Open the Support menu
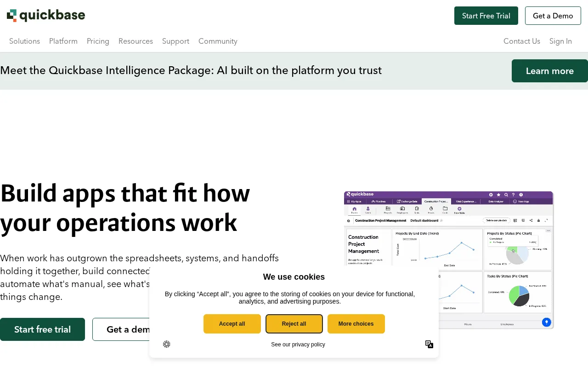 (x=175, y=41)
